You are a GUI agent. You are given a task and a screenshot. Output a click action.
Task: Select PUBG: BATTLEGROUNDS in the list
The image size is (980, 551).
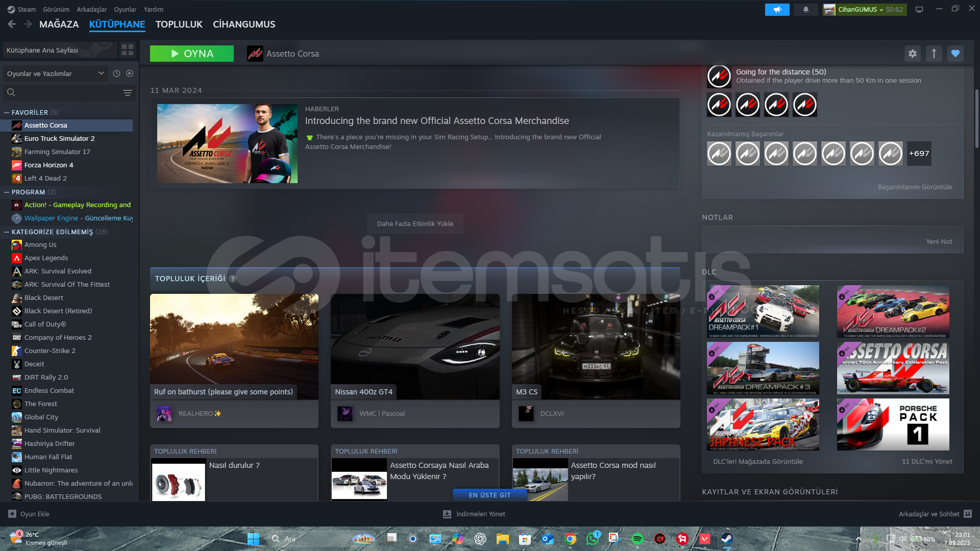coord(63,496)
